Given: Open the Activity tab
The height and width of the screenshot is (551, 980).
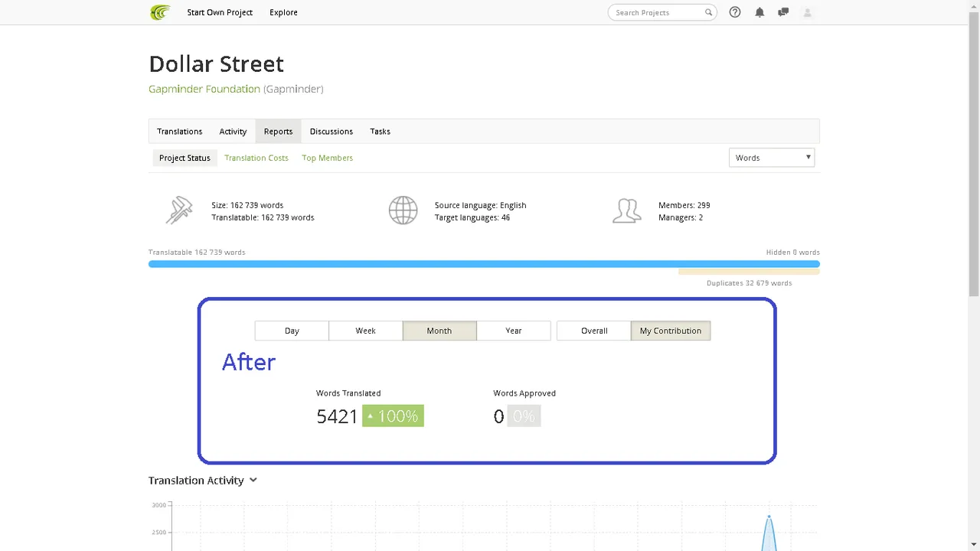Looking at the screenshot, I should click(x=233, y=132).
